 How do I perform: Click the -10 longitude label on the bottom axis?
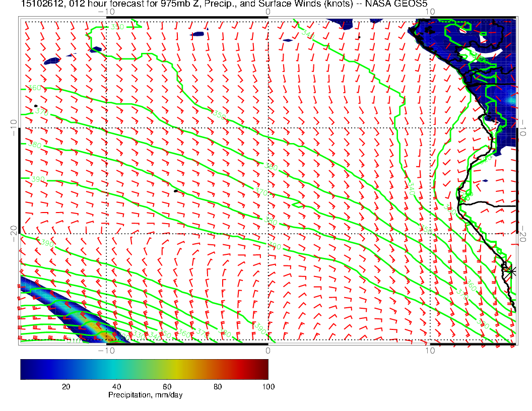[106, 350]
